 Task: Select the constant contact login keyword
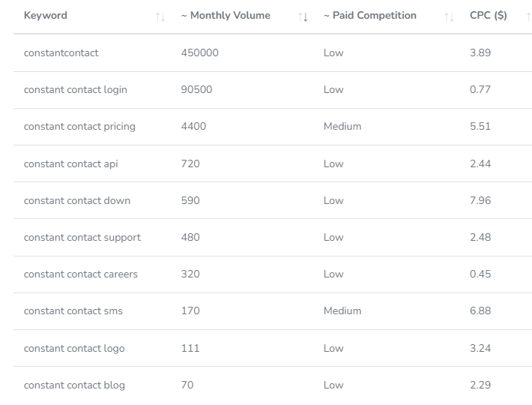click(76, 89)
